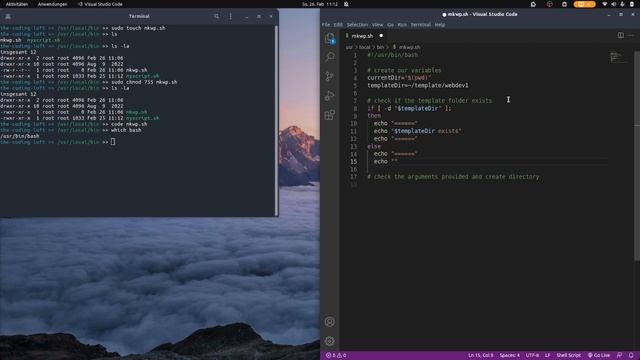The image size is (640, 360).
Task: Open the Help menu
Action: pos(440,24)
